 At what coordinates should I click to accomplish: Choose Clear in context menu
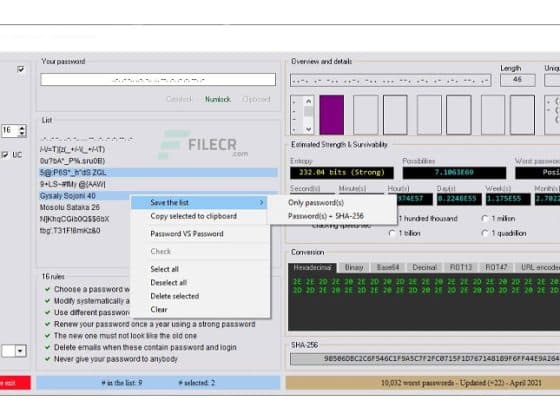(159, 310)
